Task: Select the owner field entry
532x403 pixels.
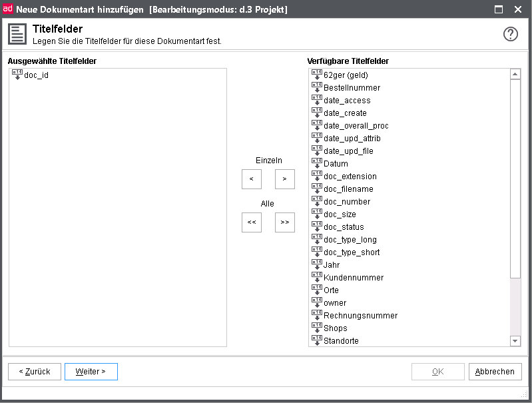Action: [335, 303]
